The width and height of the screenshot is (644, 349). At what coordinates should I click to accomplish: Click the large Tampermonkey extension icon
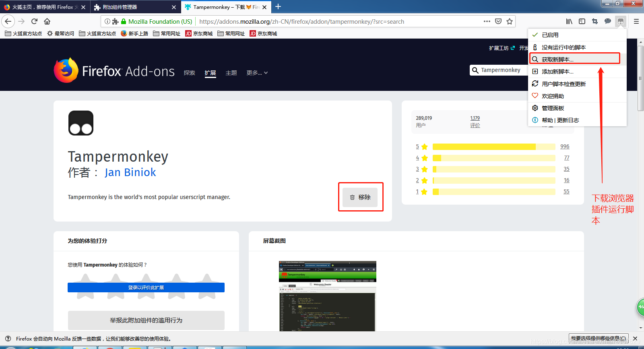[81, 123]
